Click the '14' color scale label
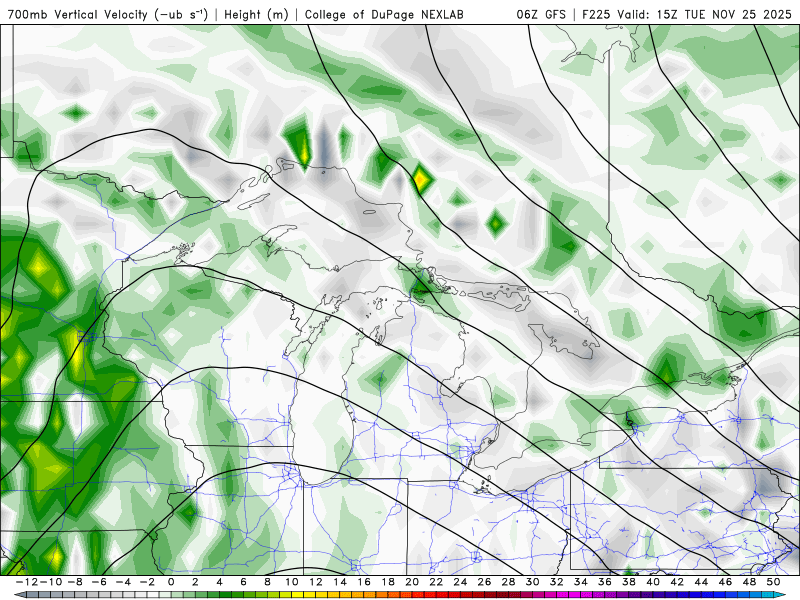800x600 pixels. click(x=340, y=582)
